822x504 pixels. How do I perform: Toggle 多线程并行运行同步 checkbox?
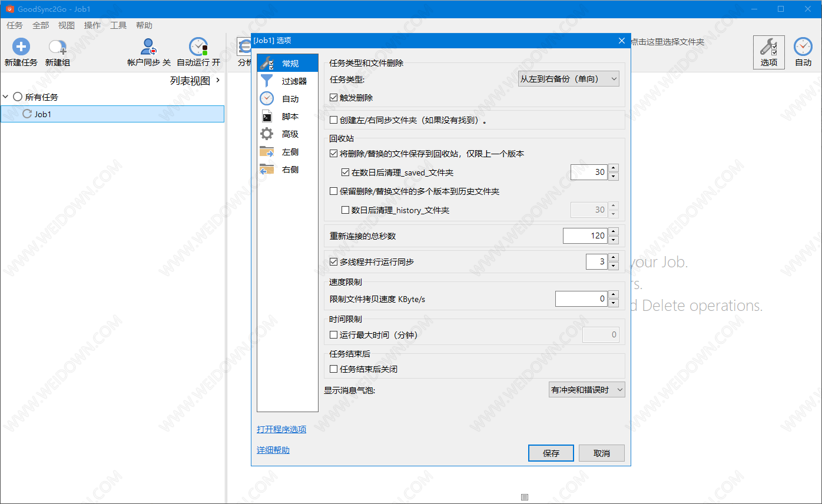point(334,261)
